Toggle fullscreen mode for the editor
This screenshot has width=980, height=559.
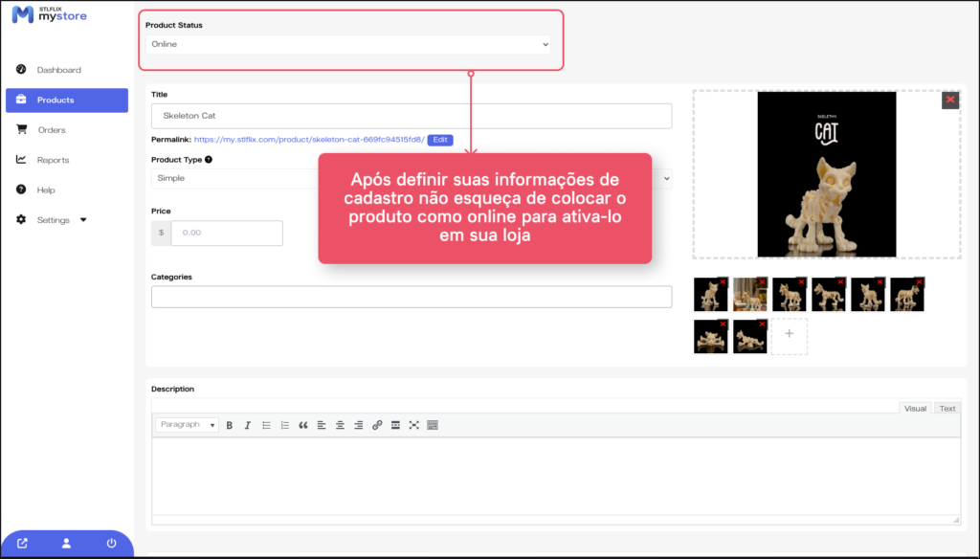pos(413,425)
